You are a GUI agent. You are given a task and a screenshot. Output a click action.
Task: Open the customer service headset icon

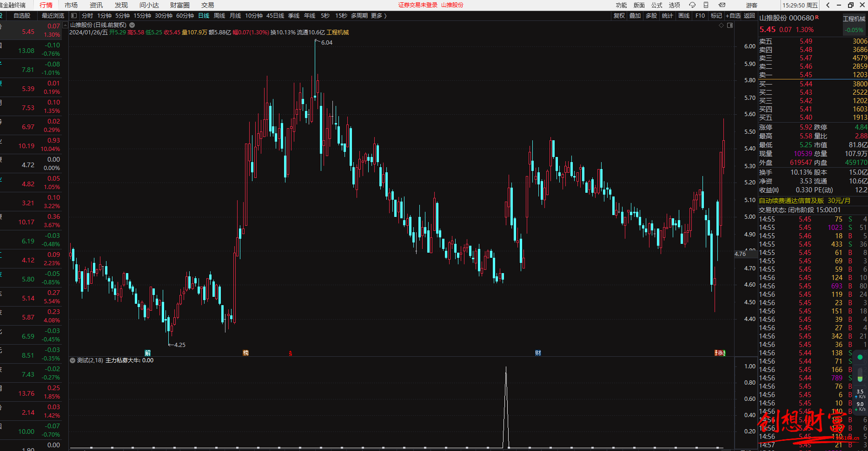692,5
